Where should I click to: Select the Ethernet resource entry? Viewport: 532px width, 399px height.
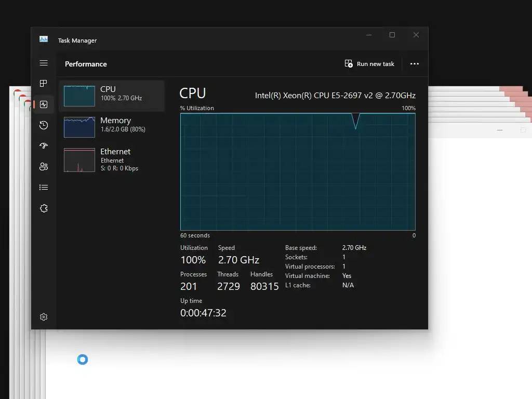pyautogui.click(x=112, y=159)
